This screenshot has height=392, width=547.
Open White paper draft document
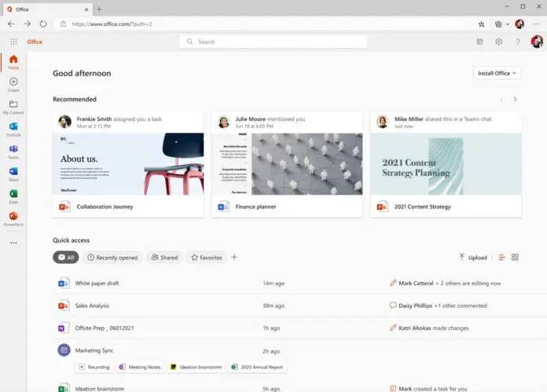tap(97, 283)
